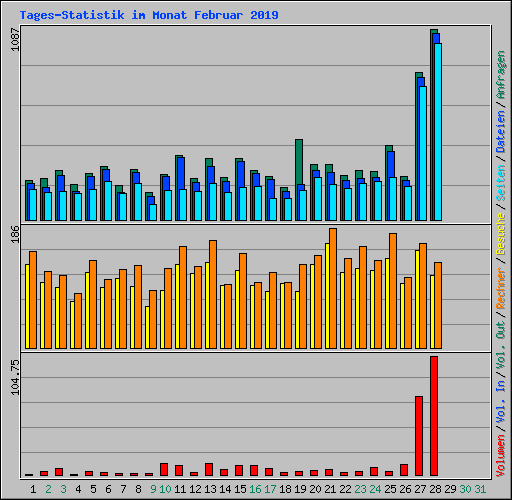The image size is (512, 500).
Task: Click day label 18
Action: click(285, 489)
